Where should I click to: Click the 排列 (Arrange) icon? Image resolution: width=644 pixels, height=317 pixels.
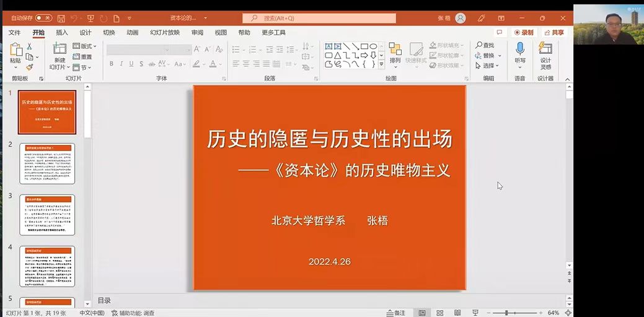[x=395, y=50]
